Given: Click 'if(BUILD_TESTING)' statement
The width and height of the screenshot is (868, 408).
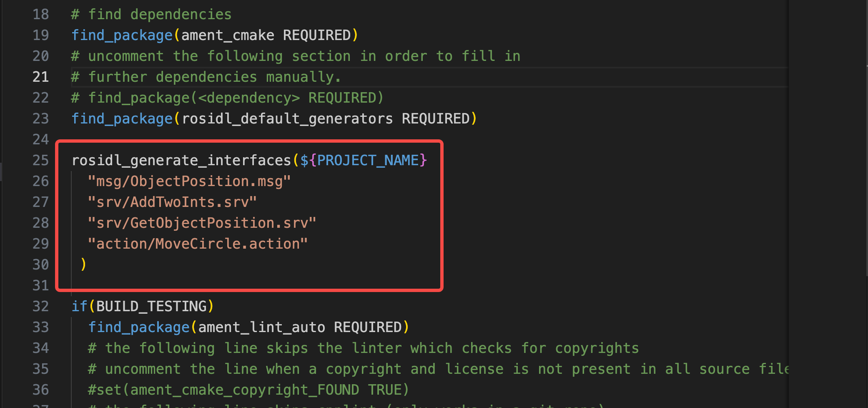Looking at the screenshot, I should click(143, 307).
